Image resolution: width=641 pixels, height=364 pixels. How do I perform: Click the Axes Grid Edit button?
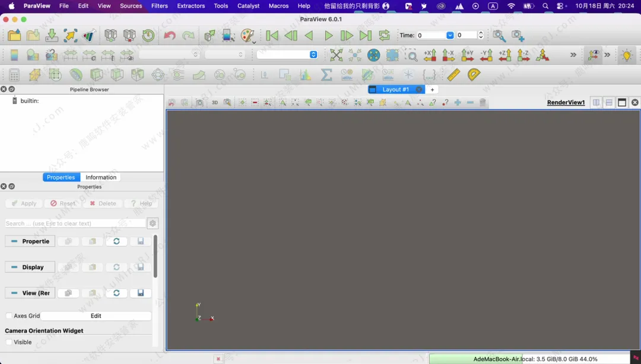[x=96, y=316]
